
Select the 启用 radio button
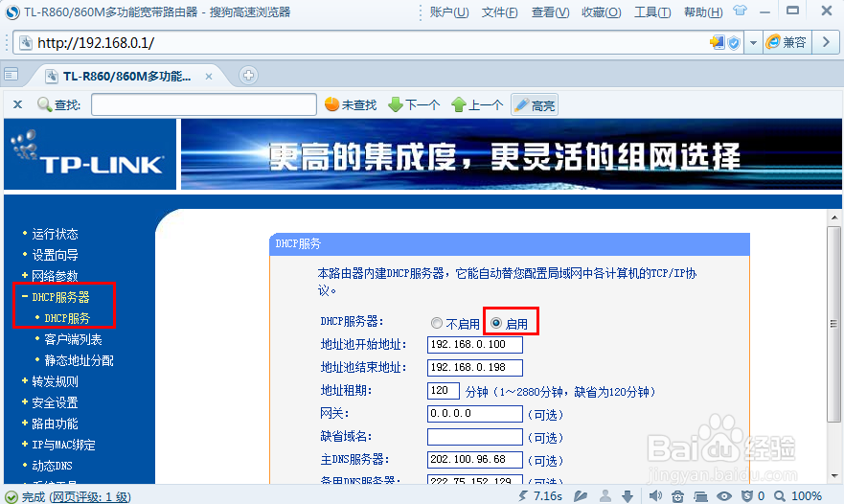[496, 323]
